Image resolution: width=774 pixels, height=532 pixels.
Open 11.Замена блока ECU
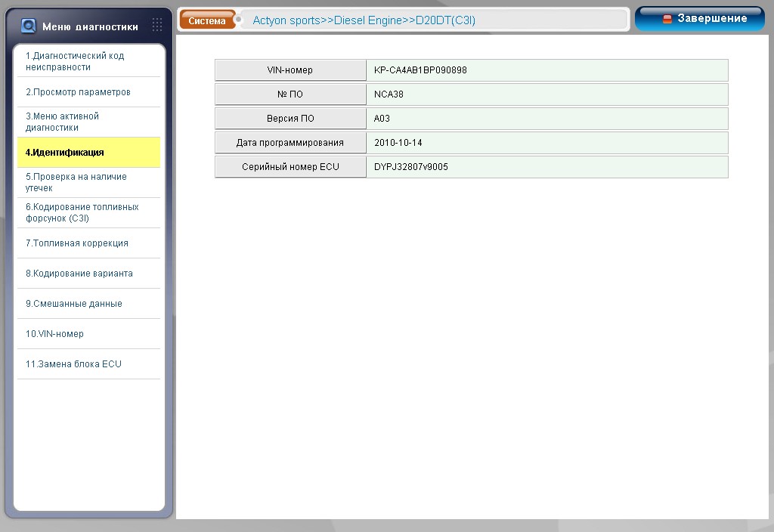[89, 364]
